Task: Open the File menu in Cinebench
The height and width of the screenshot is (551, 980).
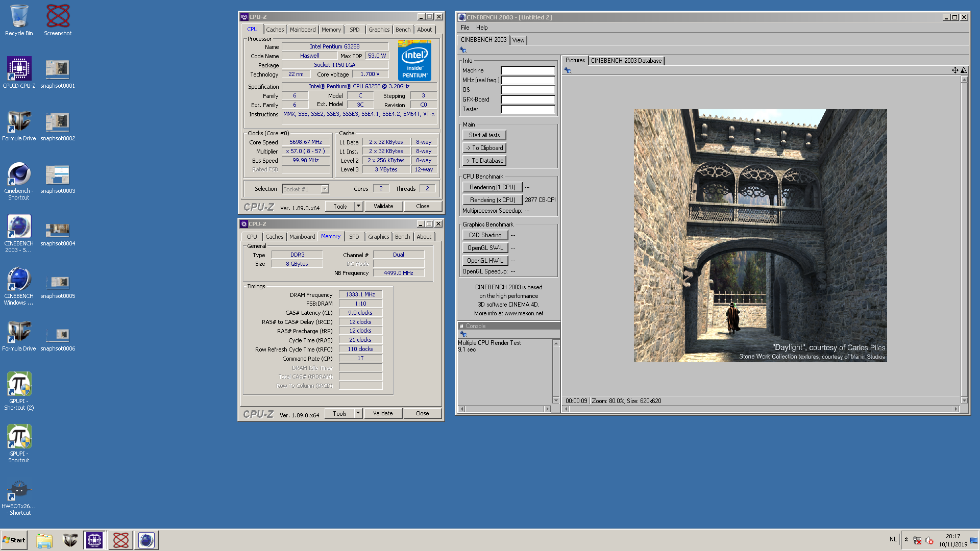Action: pos(465,28)
